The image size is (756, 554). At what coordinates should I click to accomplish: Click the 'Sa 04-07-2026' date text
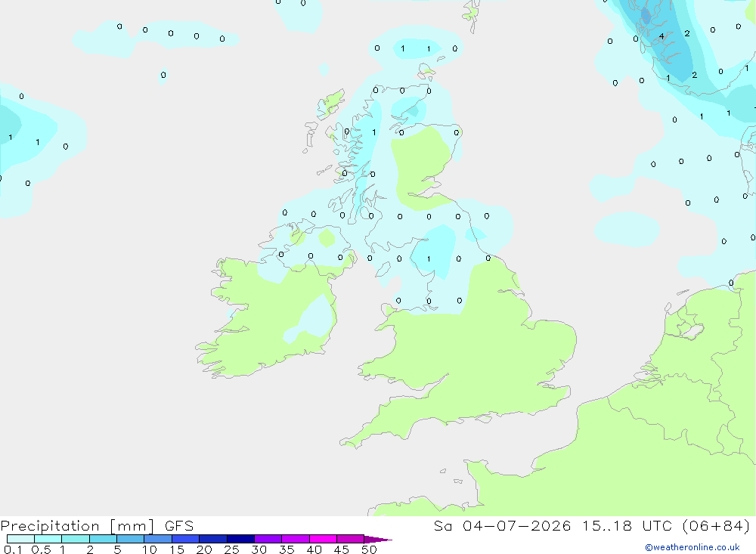point(502,526)
